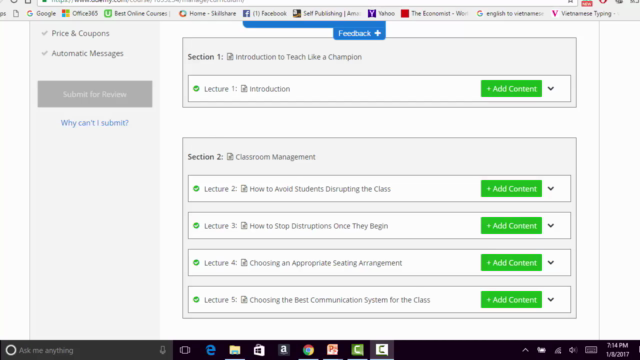Image resolution: width=640 pixels, height=360 pixels.
Task: Open Vietnamese Typing bookmark
Action: click(584, 13)
